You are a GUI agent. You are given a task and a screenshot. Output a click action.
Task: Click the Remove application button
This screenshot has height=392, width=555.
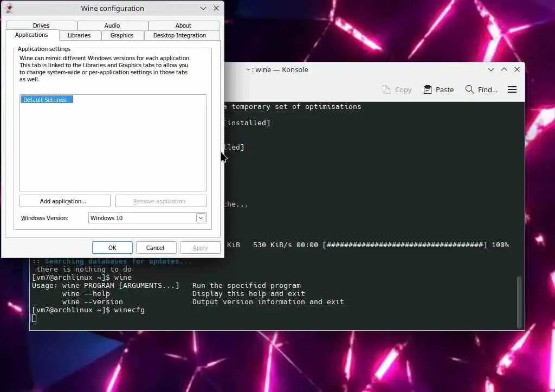click(x=160, y=201)
